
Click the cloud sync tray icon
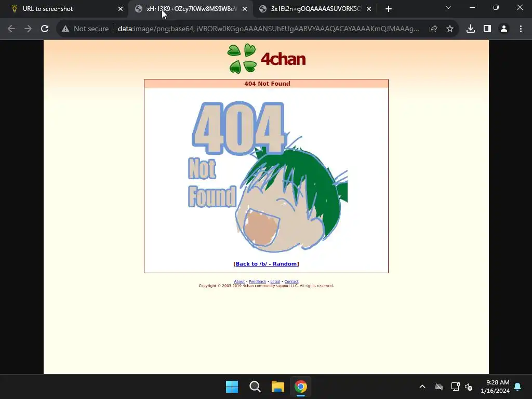439,387
